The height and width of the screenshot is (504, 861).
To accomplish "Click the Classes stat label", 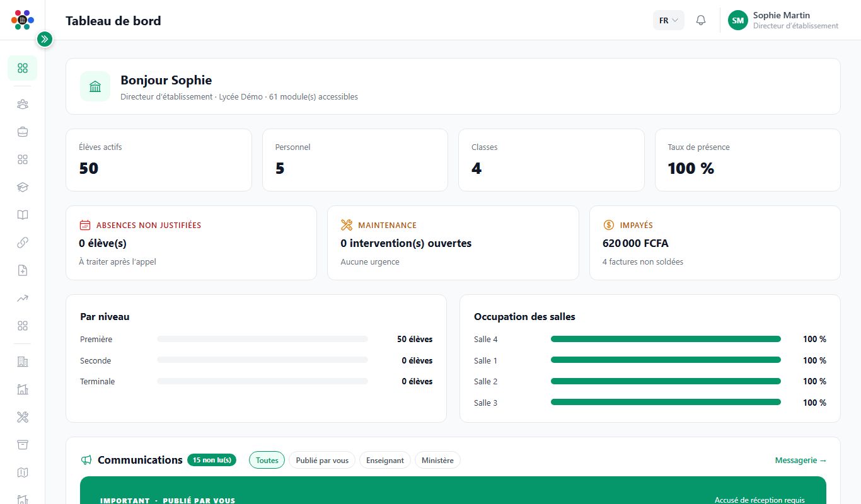I will point(485,147).
